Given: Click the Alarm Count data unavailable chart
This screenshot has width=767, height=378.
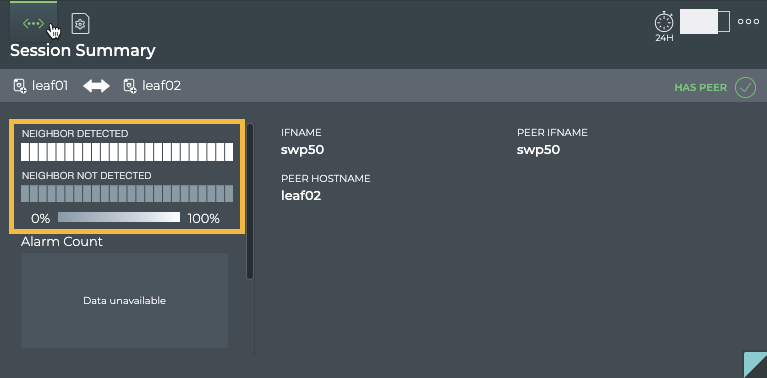Looking at the screenshot, I should pos(124,300).
